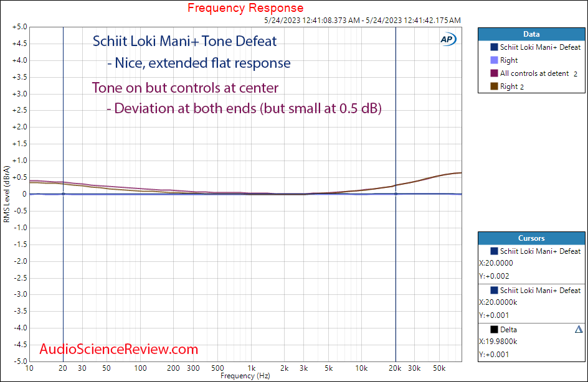Click the 20k tick on the frequency axis
This screenshot has height=382, width=588.
point(395,368)
